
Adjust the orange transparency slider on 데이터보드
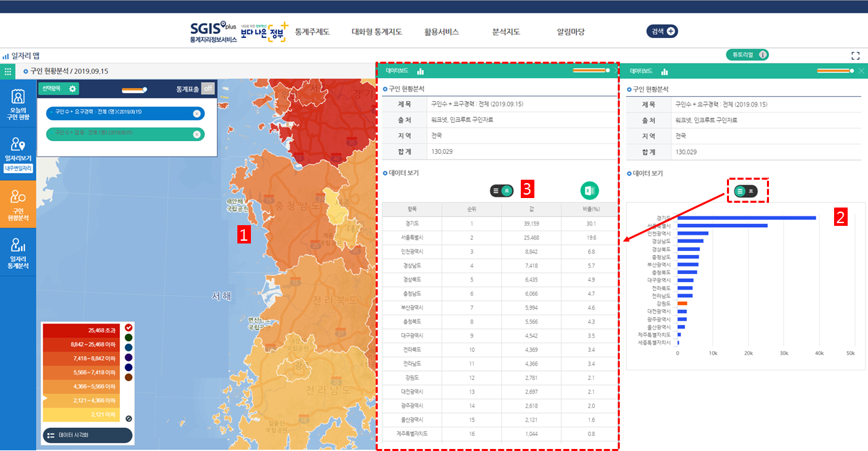592,71
